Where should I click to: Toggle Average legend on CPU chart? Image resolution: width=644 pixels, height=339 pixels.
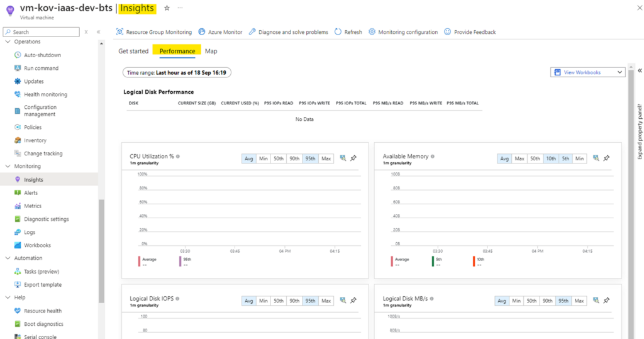pos(147,262)
